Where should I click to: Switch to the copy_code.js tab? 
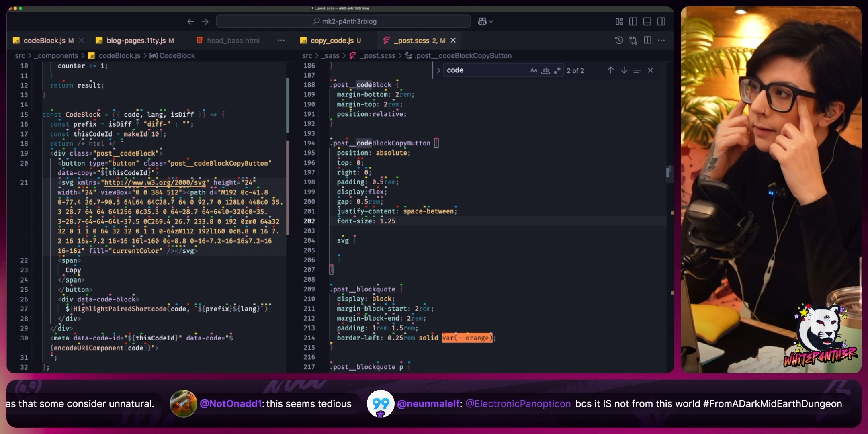click(x=332, y=40)
